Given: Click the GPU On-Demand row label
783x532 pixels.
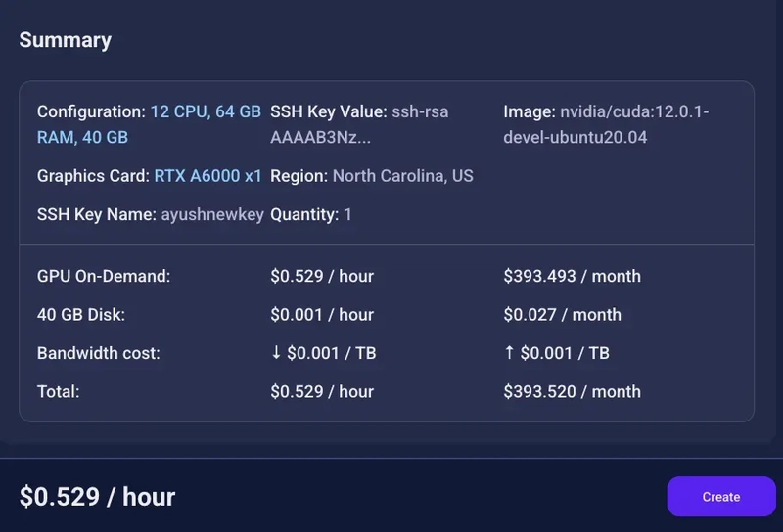Looking at the screenshot, I should 104,276.
